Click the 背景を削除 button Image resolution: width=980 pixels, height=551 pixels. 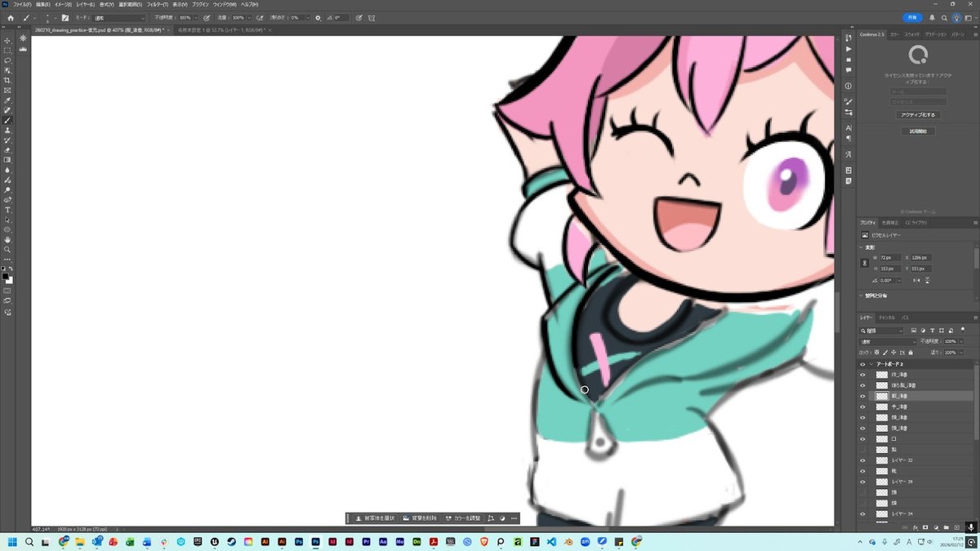tap(420, 518)
